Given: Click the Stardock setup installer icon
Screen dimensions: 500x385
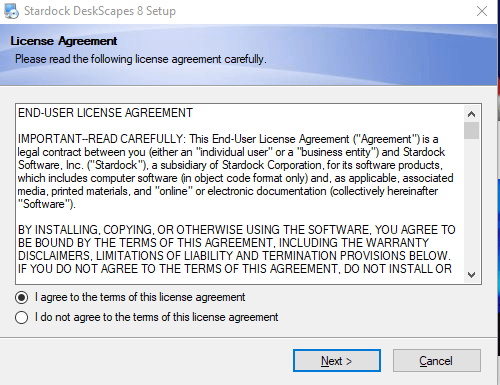Looking at the screenshot, I should 11,11.
